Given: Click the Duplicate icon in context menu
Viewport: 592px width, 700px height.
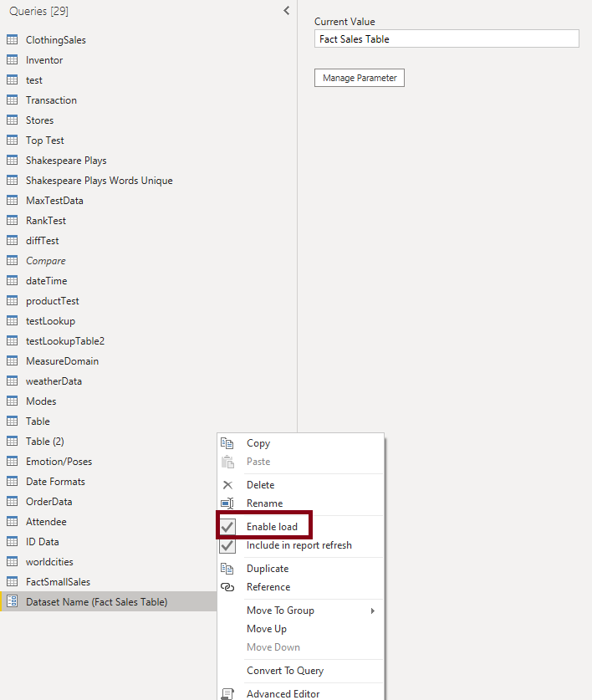Looking at the screenshot, I should click(x=227, y=569).
